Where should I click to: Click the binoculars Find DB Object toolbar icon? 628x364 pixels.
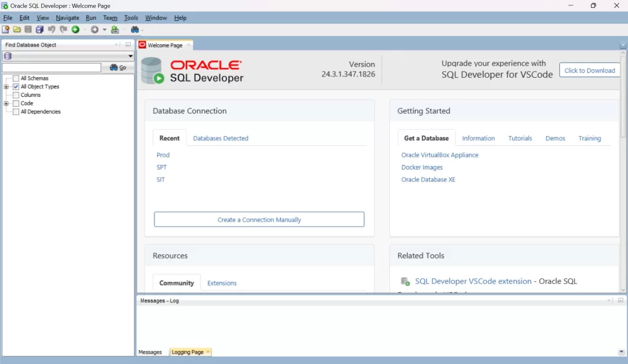134,29
